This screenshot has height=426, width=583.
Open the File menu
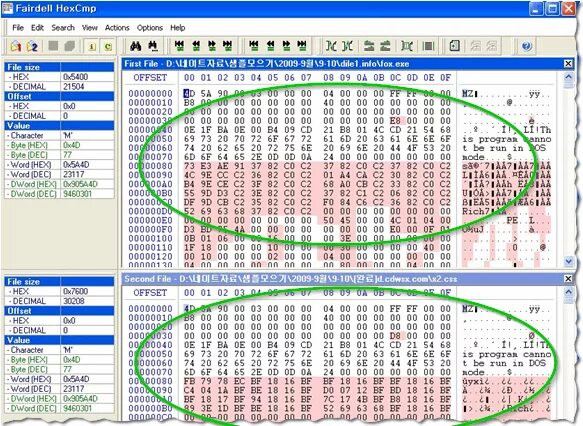coord(17,28)
